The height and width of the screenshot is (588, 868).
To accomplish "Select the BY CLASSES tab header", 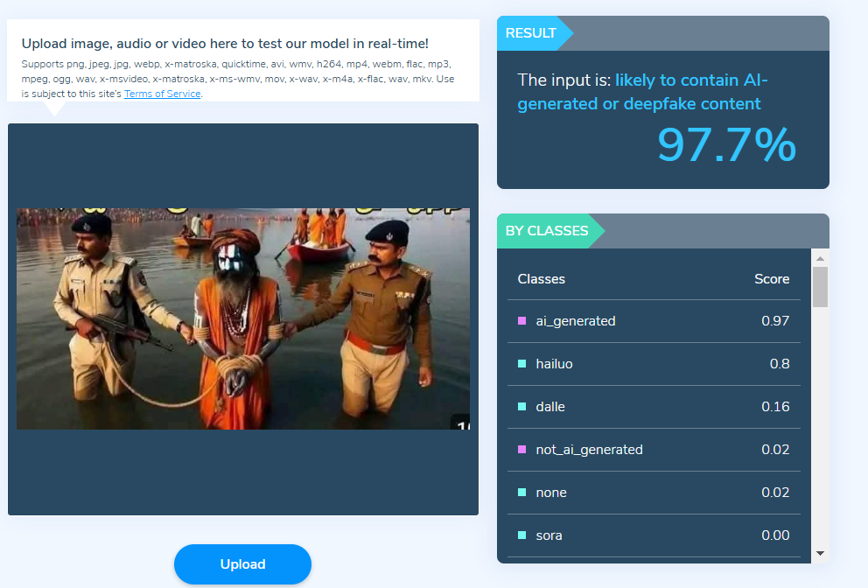I will (547, 231).
